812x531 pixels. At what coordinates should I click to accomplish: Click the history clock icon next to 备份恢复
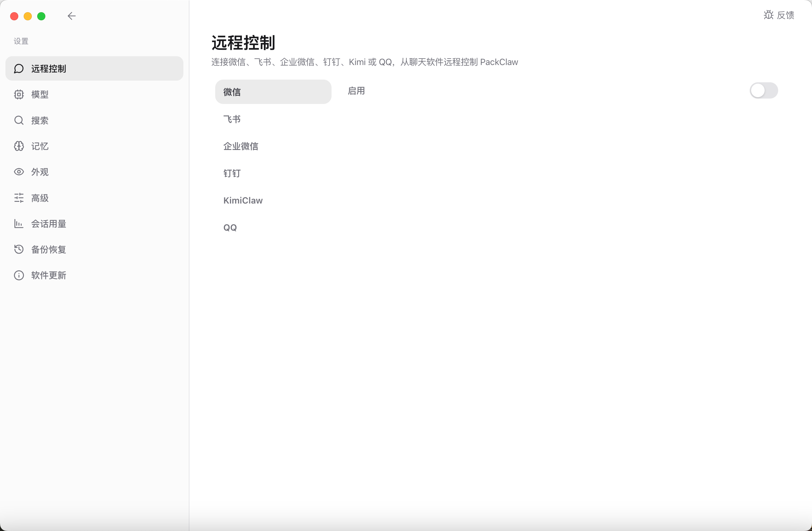tap(19, 249)
